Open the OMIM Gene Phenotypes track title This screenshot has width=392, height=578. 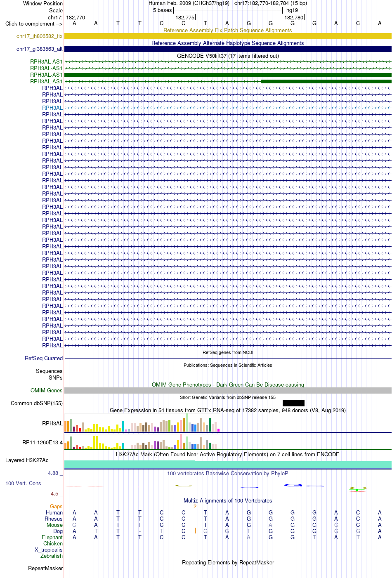228,385
